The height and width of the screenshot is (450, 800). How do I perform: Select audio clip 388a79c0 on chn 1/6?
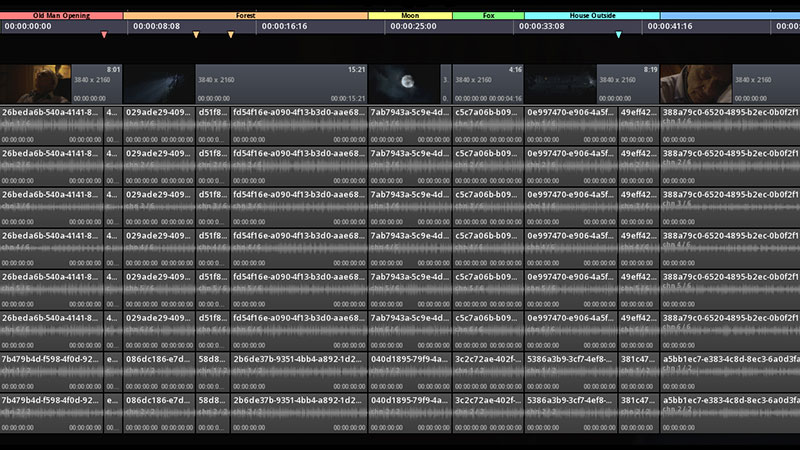tap(730, 126)
